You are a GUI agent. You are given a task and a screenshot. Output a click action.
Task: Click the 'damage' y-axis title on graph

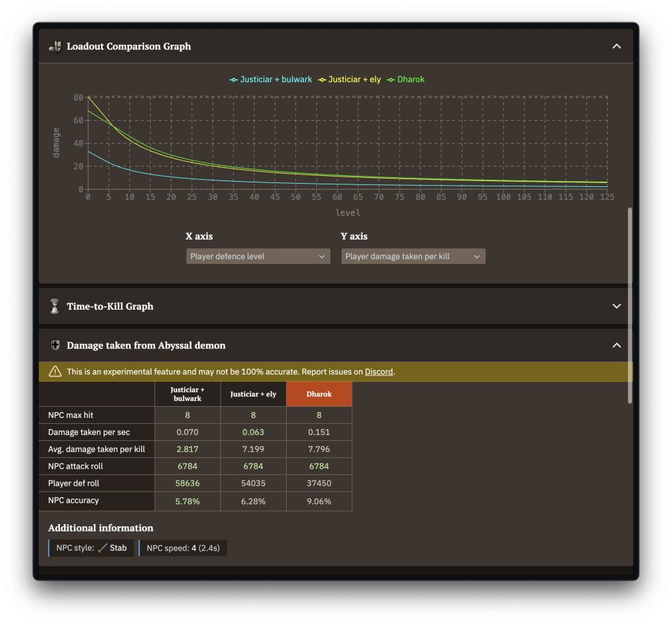[x=56, y=143]
